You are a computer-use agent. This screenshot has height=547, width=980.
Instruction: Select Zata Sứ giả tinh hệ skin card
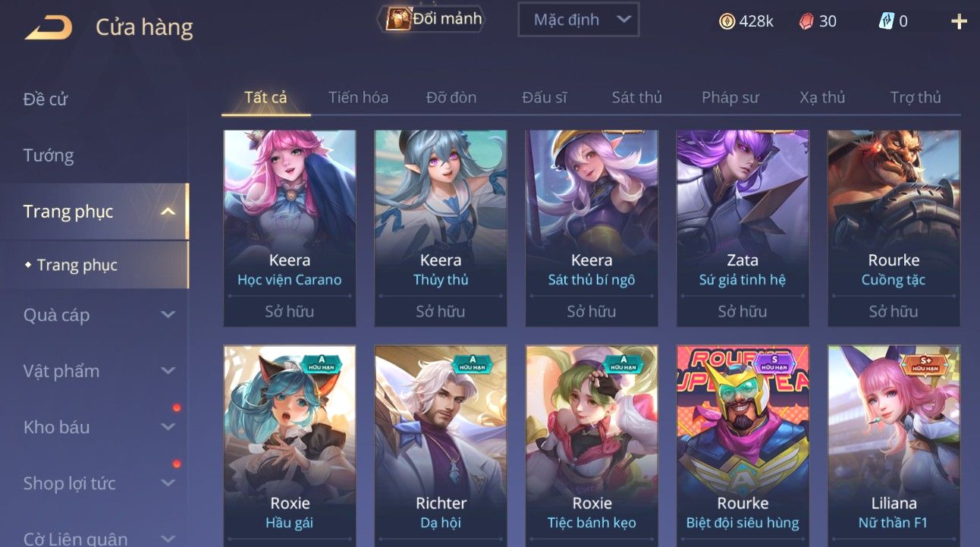(x=743, y=228)
